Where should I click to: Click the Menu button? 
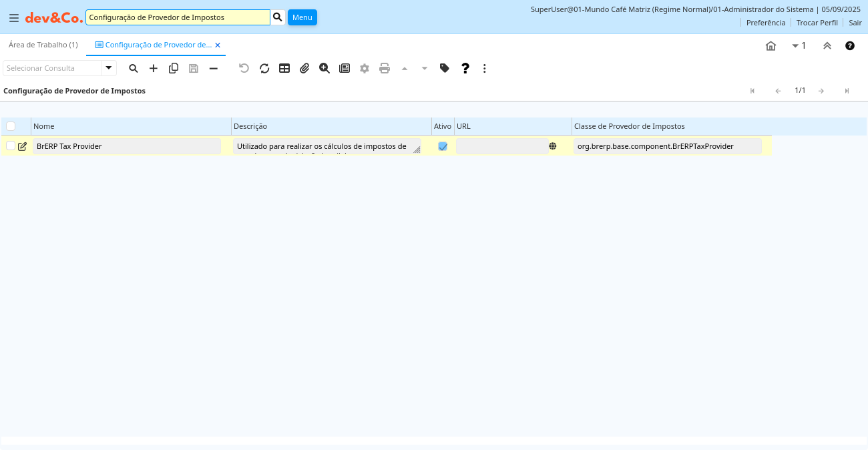(302, 17)
